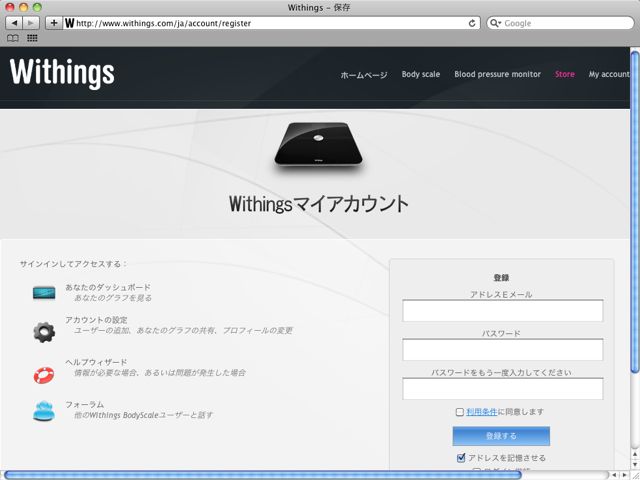Focus the アドレスEメール input field
The height and width of the screenshot is (480, 640).
tap(502, 311)
